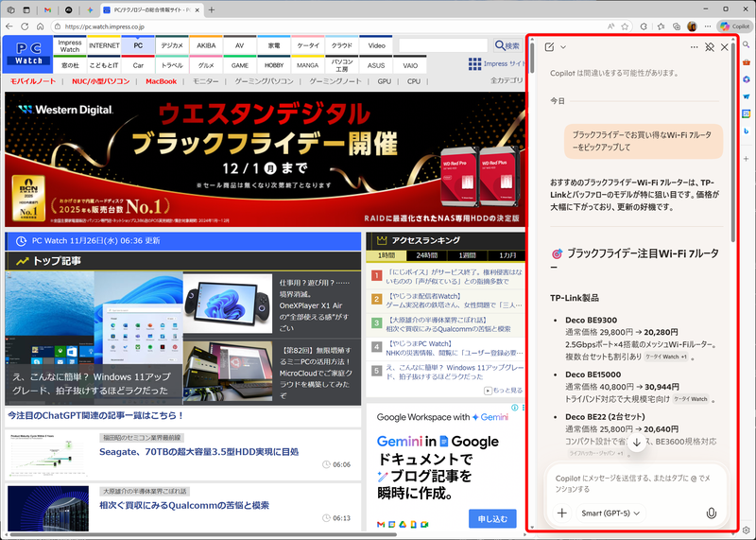The width and height of the screenshot is (756, 540).
Task: Open the Seagate 70TB HDD article
Action: [x=198, y=452]
